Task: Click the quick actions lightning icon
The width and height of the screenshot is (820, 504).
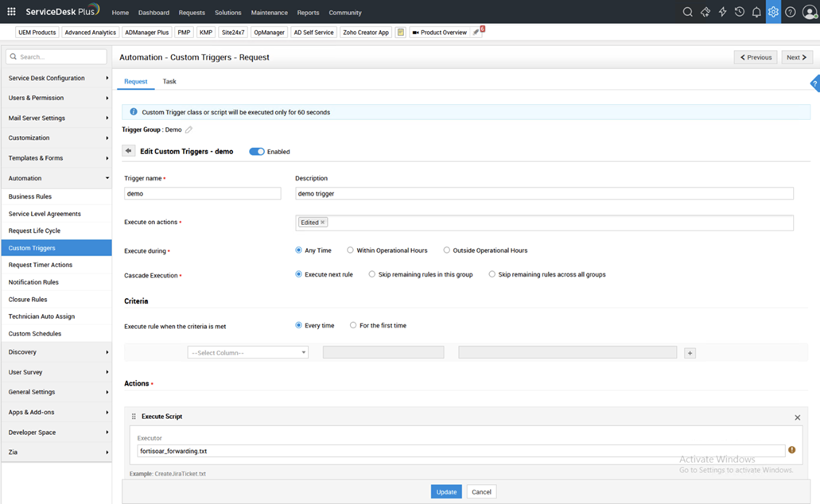Action: coord(722,12)
